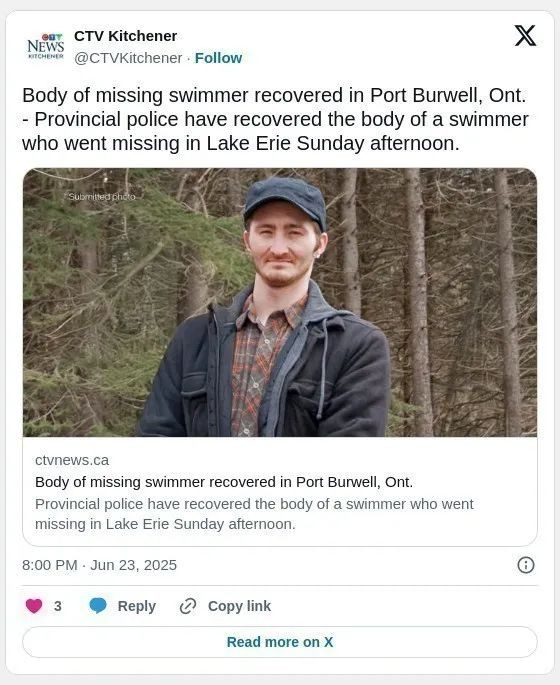560x685 pixels.
Task: Click the X logo icon
Action: tap(525, 35)
